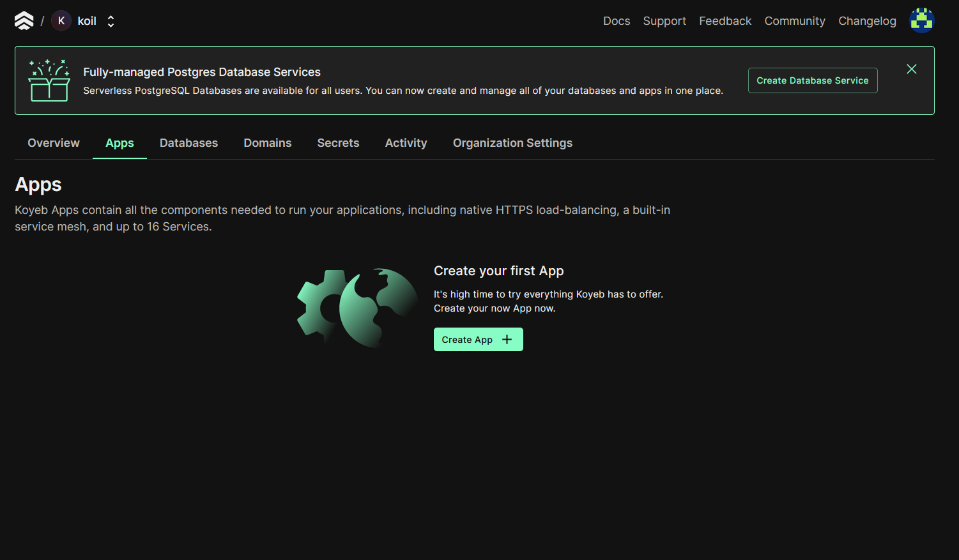Open Organization Settings tab
This screenshot has height=560, width=959.
click(x=512, y=143)
